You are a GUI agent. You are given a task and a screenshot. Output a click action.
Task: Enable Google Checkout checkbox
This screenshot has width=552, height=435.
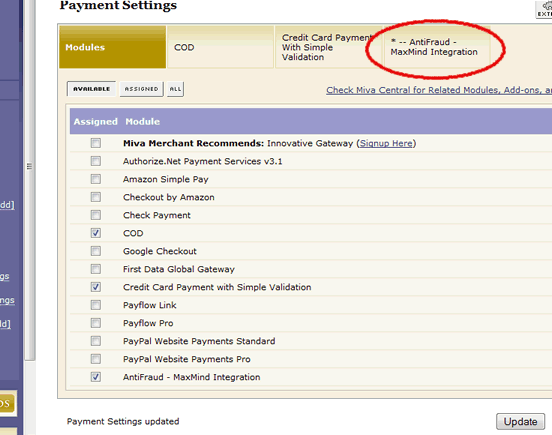tap(95, 251)
